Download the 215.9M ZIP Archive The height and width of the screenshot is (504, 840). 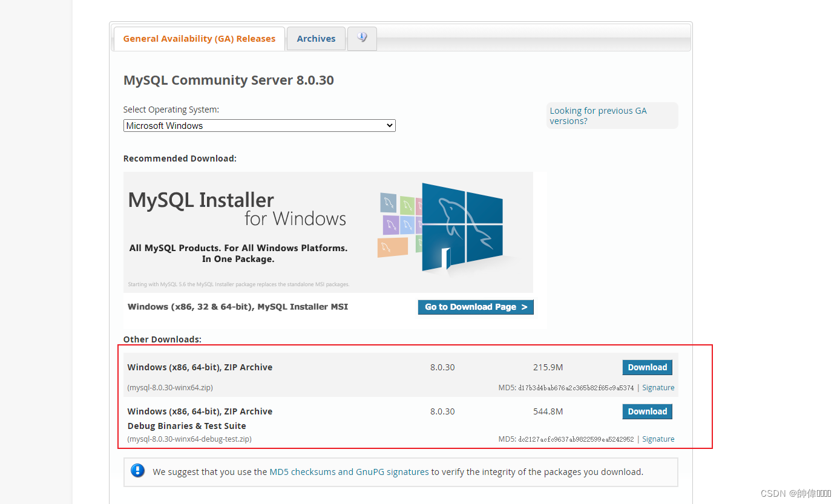[x=647, y=367]
